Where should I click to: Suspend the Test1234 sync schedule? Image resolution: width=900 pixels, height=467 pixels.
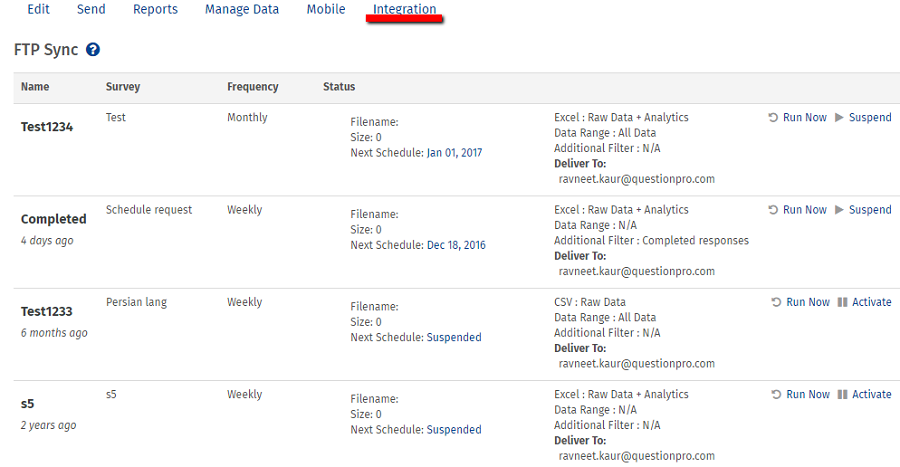[870, 118]
